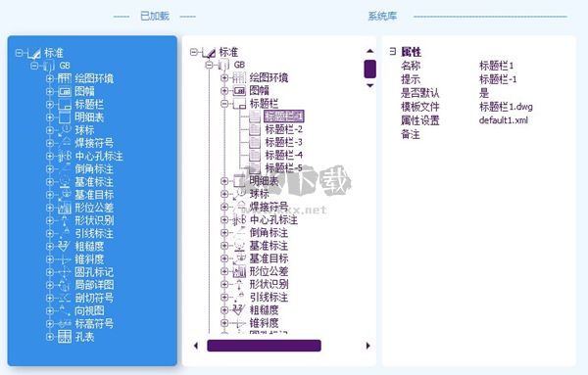588x375 pixels.
Task: Select 基准标注 in system library
Action: [269, 246]
